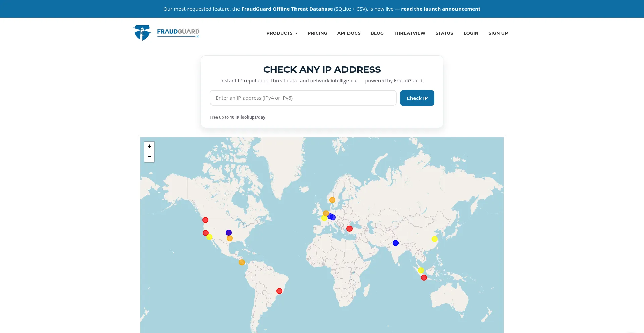The image size is (644, 333).
Task: Click the SIGN UP link
Action: pyautogui.click(x=498, y=33)
